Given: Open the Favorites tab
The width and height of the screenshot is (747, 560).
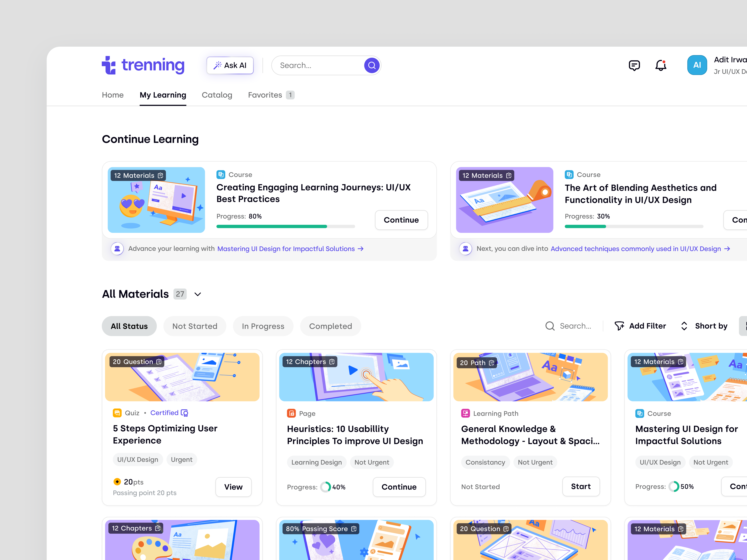Looking at the screenshot, I should pos(265,95).
